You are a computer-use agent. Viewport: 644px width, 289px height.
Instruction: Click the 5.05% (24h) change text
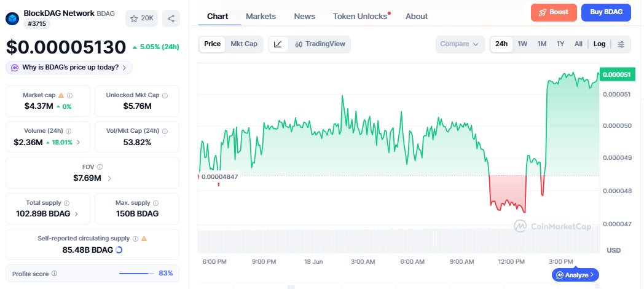[159, 47]
